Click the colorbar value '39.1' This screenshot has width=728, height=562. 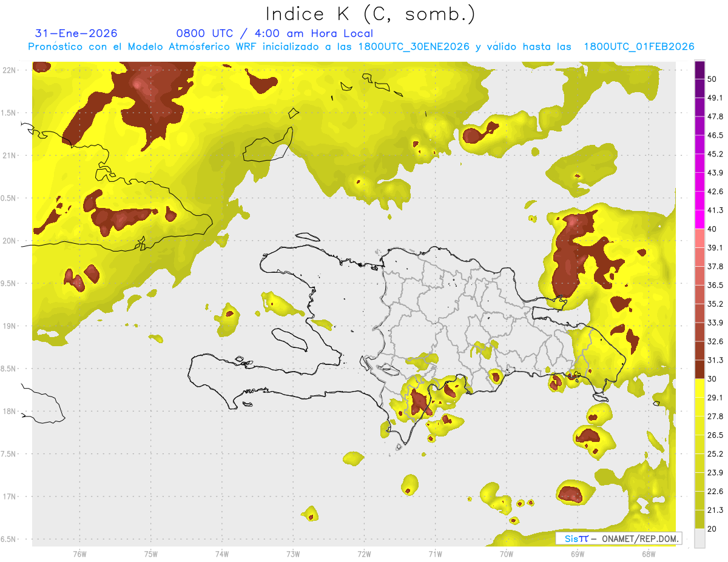click(x=715, y=248)
